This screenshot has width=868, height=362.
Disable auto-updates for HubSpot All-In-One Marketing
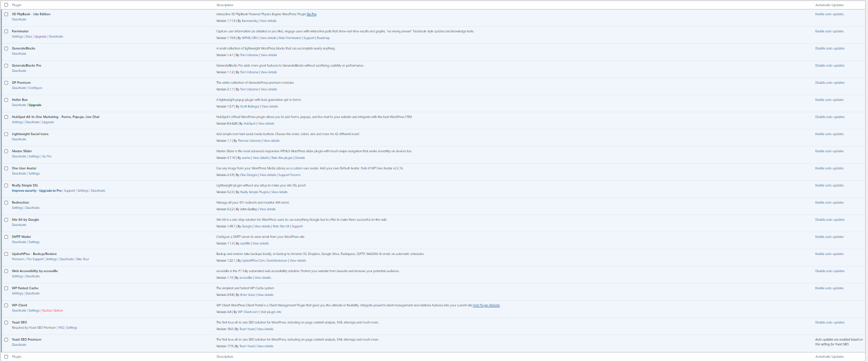coord(830,117)
